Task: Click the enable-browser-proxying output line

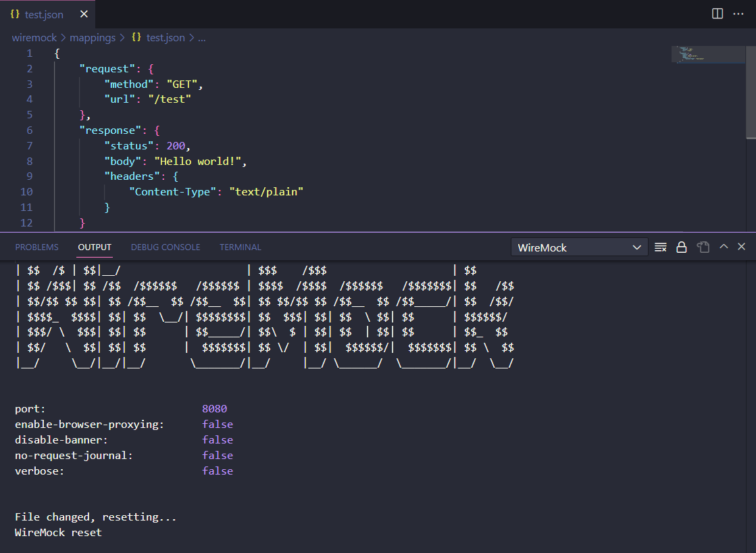Action: (124, 425)
